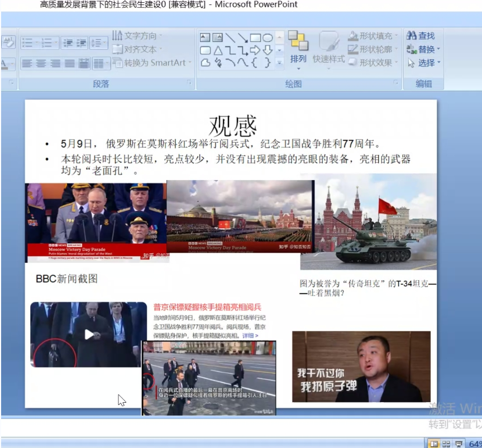Play the video of Putin's bodyguard
Screen dimensions: 482x448
89,334
